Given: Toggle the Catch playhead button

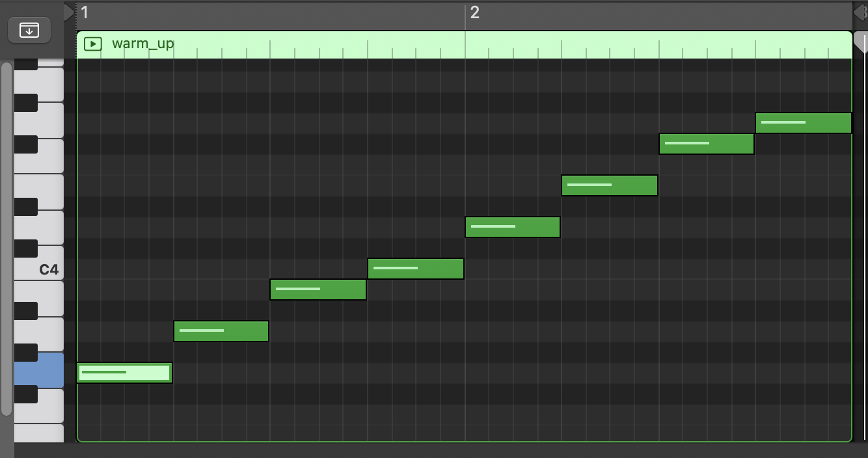Looking at the screenshot, I should click(x=29, y=30).
